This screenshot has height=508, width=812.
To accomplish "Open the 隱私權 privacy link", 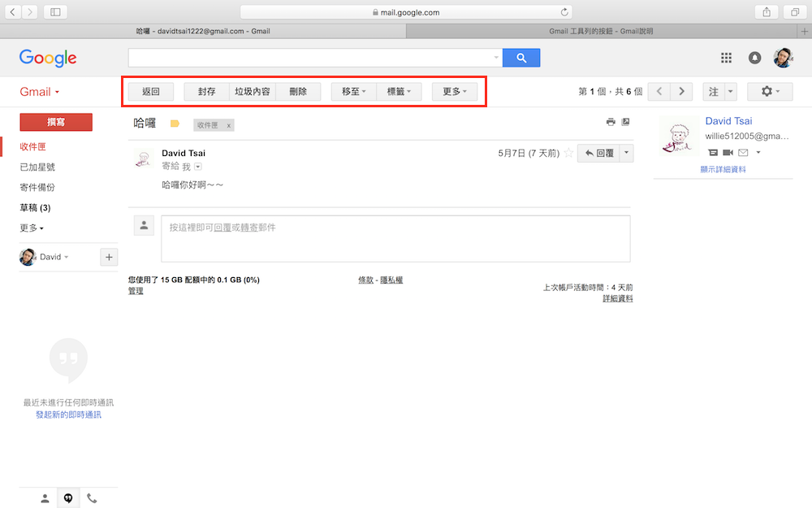I will coord(391,280).
